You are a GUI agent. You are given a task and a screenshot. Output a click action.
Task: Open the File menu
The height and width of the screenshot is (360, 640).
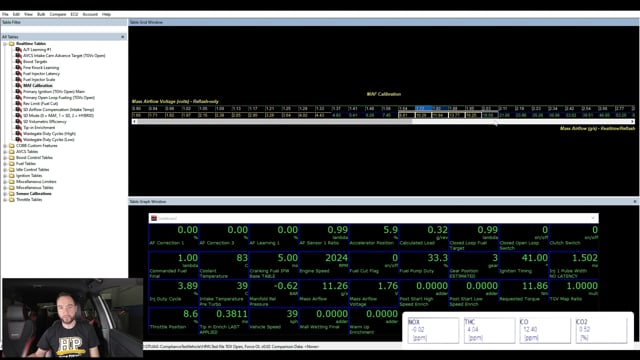5,14
